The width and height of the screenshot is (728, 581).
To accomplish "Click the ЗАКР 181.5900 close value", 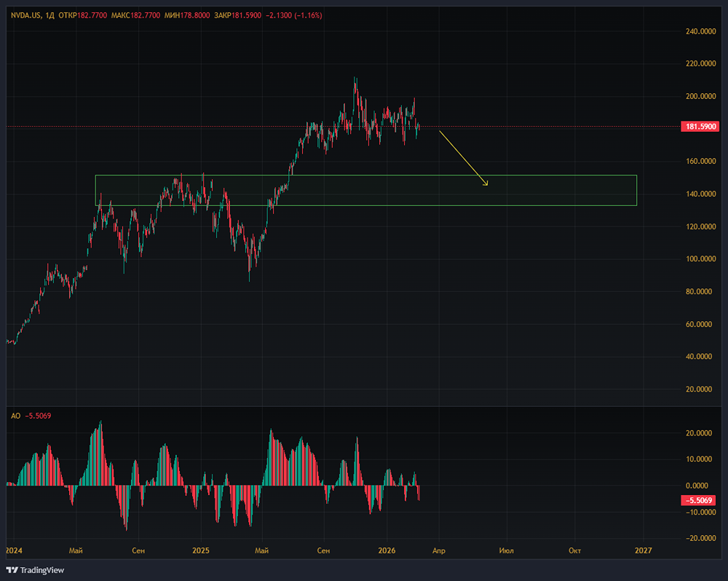I will coord(238,15).
